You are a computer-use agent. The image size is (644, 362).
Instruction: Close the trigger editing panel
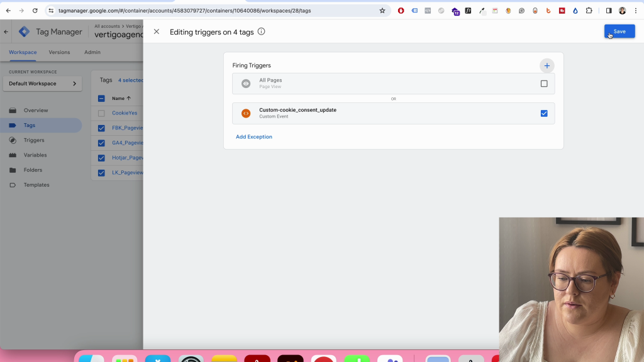(157, 31)
